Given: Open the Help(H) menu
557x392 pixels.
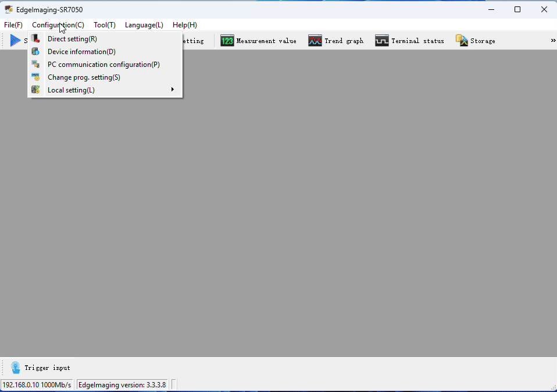Looking at the screenshot, I should pyautogui.click(x=185, y=25).
